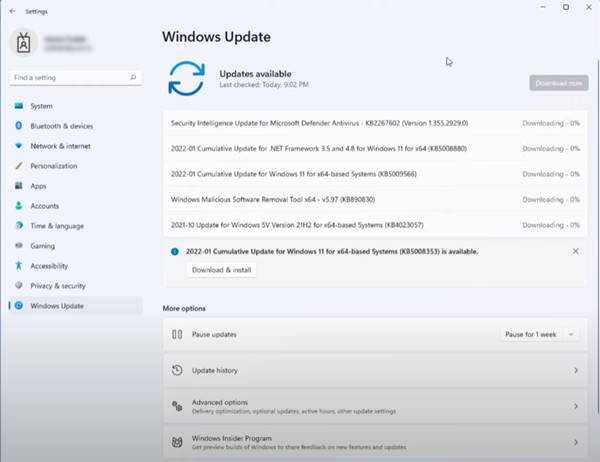The image size is (600, 462).
Task: Click the 'More options' heading
Action: 184,308
